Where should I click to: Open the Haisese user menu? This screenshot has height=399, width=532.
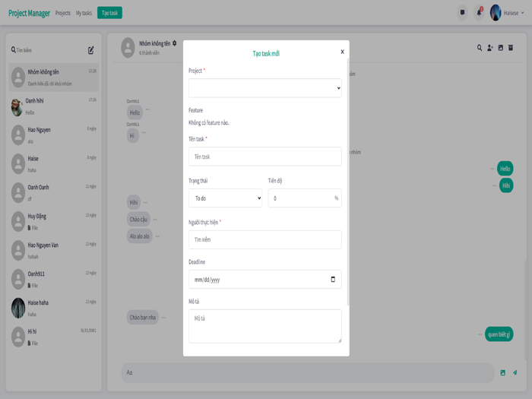point(514,13)
